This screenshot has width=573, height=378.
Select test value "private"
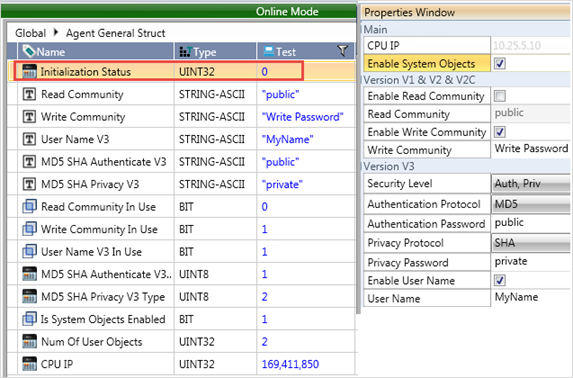(282, 184)
